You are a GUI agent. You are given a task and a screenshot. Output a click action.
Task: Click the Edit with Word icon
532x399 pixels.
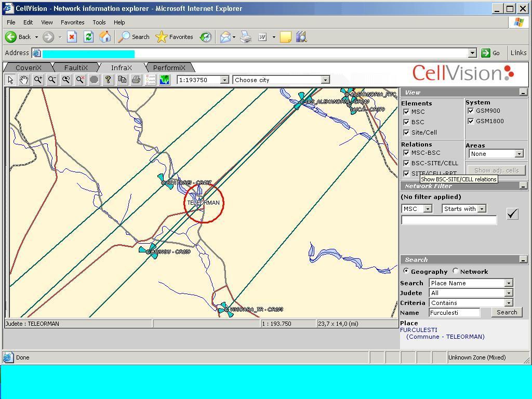(262, 37)
